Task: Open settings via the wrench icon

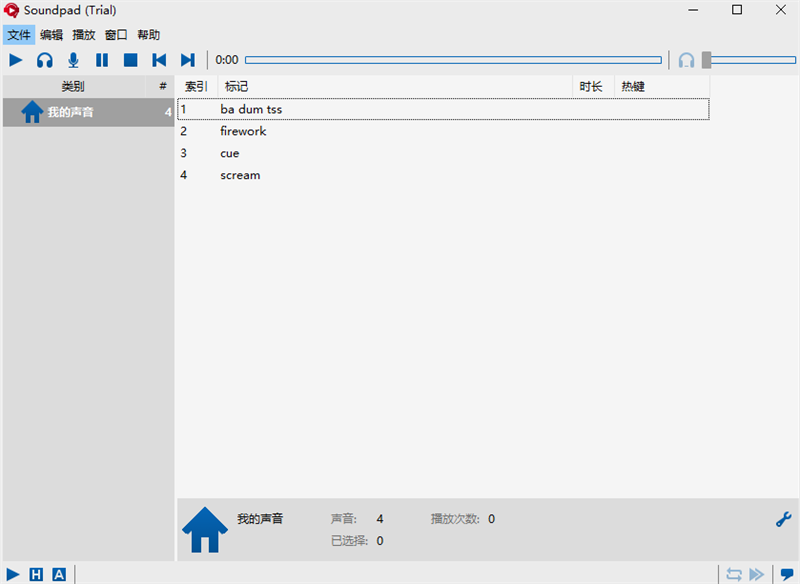Action: [783, 519]
